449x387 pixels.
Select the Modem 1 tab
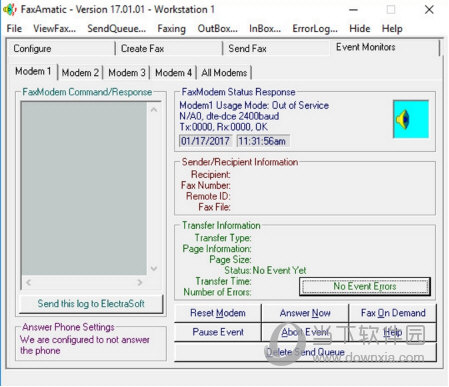[x=33, y=71]
